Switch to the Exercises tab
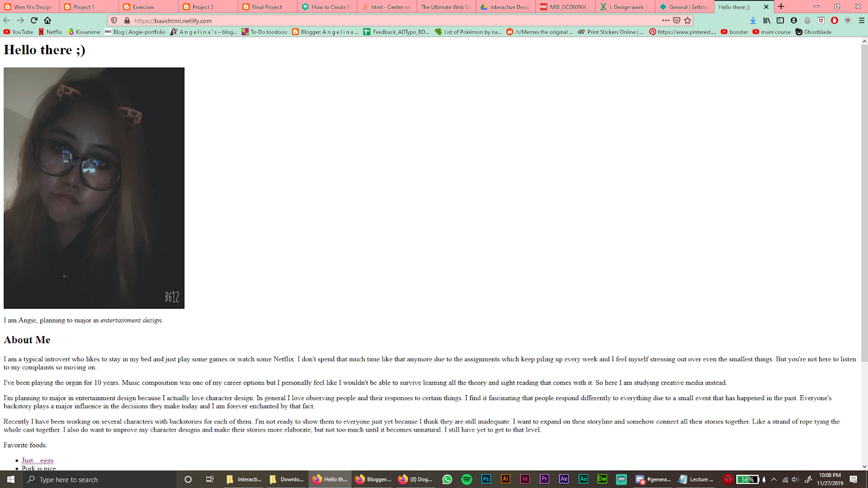Image resolution: width=868 pixels, height=488 pixels. [x=149, y=7]
